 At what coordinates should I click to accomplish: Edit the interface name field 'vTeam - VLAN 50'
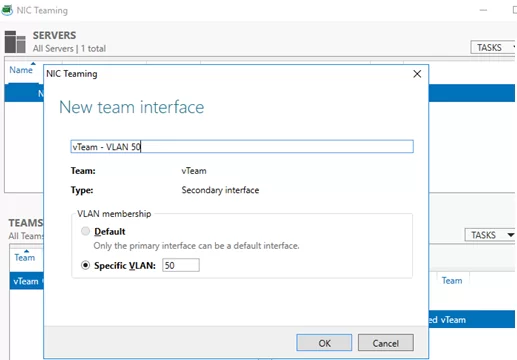tap(242, 147)
